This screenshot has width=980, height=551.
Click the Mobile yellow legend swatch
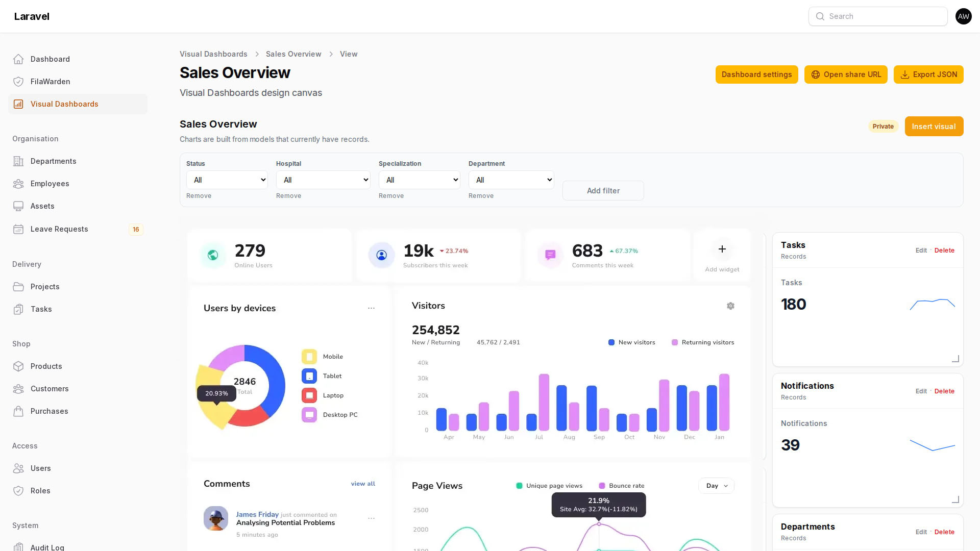(x=309, y=357)
